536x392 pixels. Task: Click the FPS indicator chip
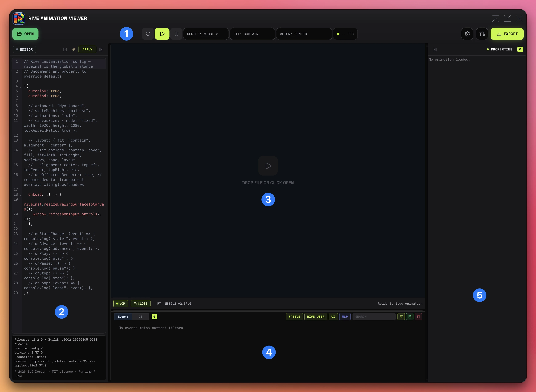345,34
